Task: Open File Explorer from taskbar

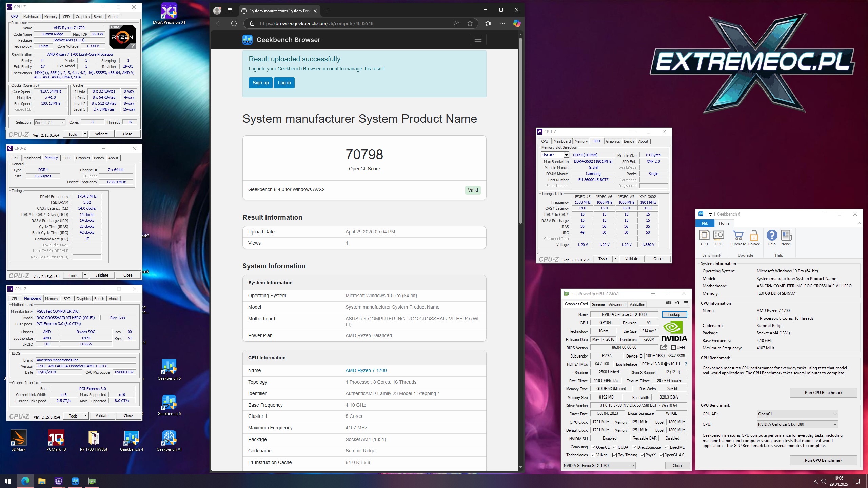Action: (x=42, y=481)
